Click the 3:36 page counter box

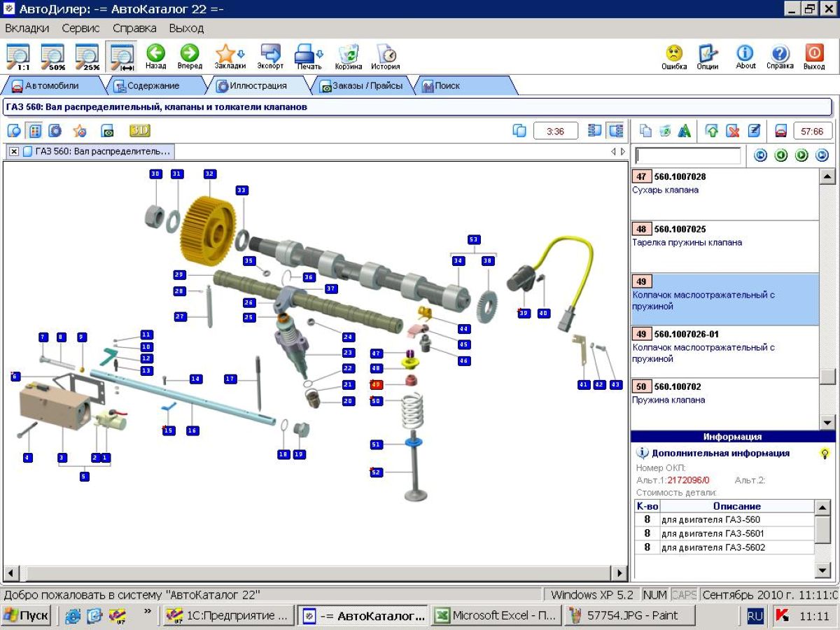(556, 131)
